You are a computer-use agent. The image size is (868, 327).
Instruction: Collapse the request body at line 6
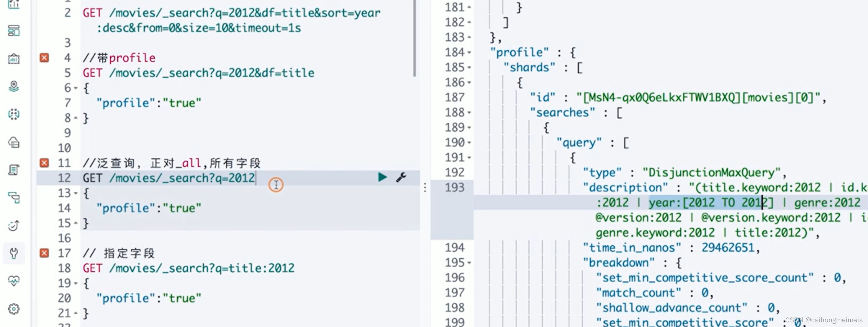pyautogui.click(x=76, y=88)
